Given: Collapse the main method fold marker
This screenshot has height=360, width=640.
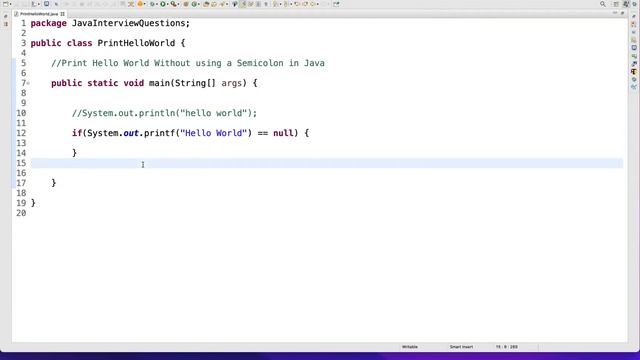Looking at the screenshot, I should click(28, 83).
